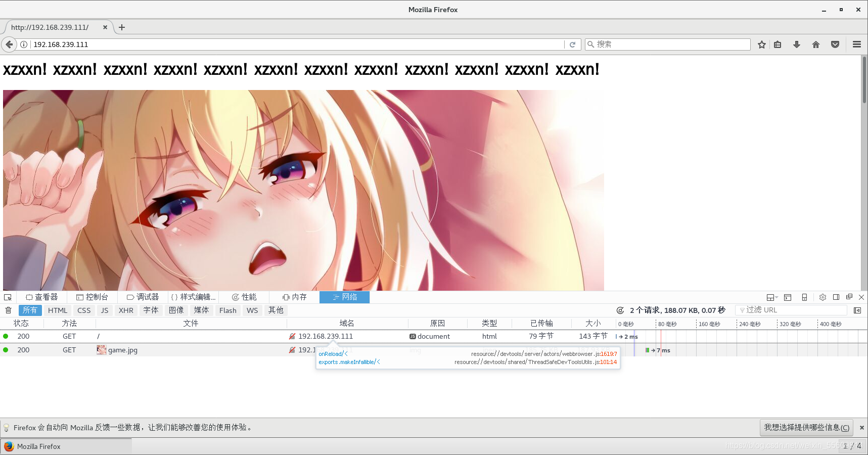The image size is (868, 455).
Task: Switch to the 查看器 inspector tab
Action: point(42,297)
